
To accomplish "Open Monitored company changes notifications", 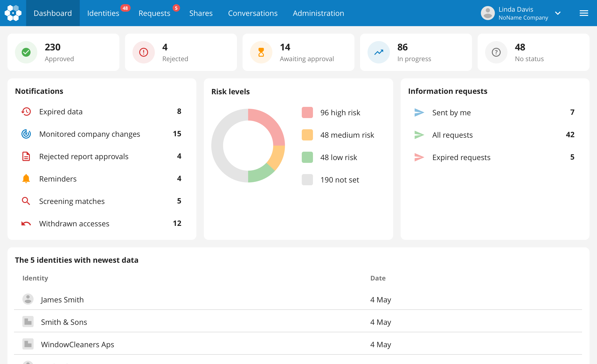I will click(x=89, y=134).
